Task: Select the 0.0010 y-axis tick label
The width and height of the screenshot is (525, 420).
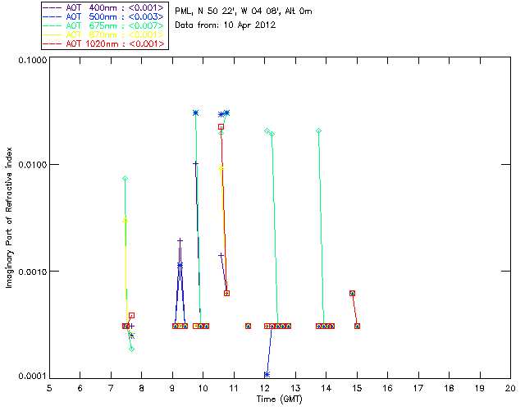Action: [x=32, y=272]
